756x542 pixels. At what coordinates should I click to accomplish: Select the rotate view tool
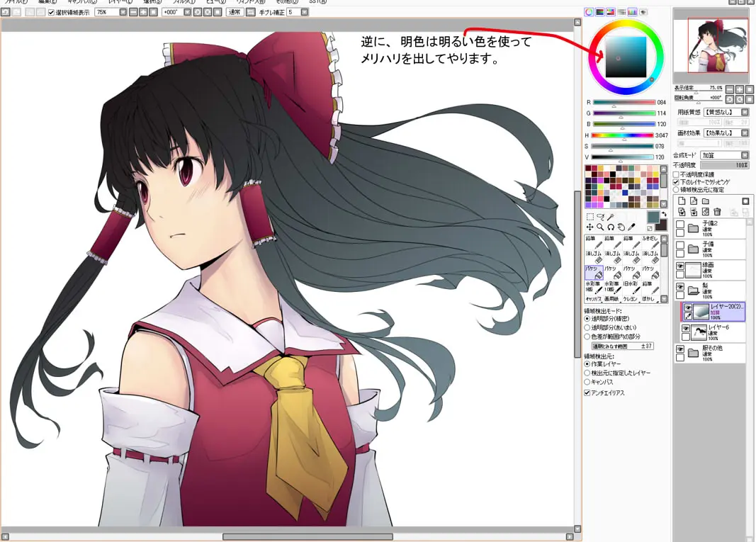[611, 227]
